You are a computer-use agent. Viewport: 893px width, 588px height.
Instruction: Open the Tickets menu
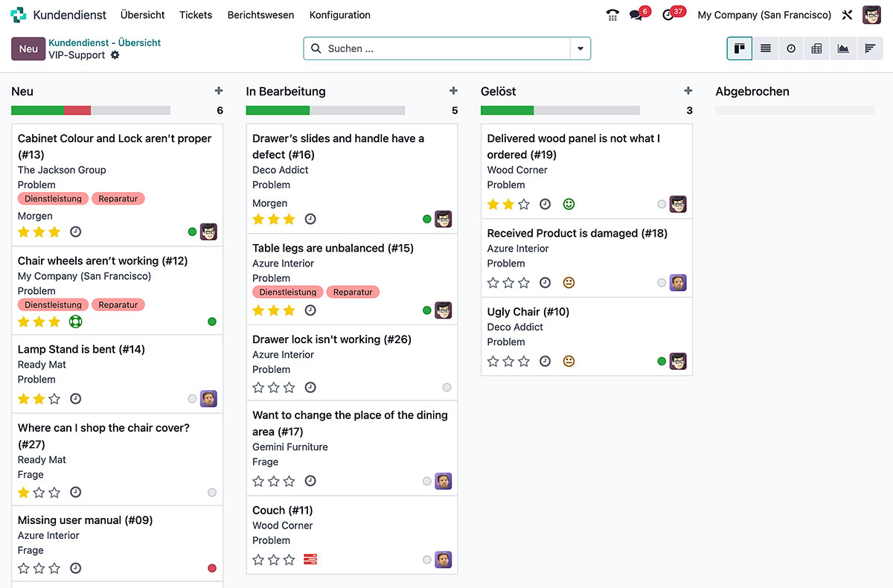tap(196, 15)
